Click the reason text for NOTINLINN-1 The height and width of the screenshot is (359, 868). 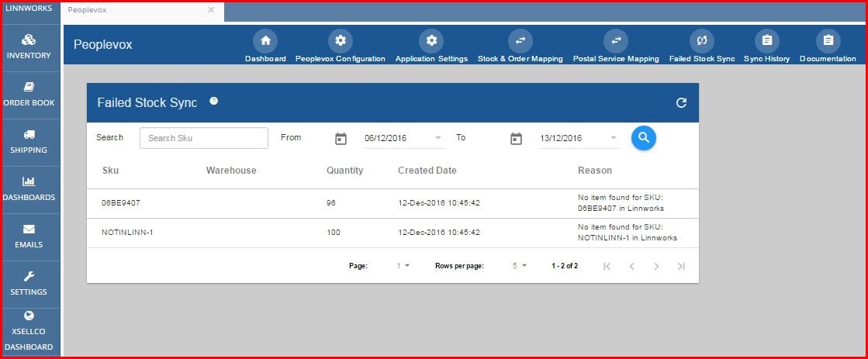[x=628, y=233]
